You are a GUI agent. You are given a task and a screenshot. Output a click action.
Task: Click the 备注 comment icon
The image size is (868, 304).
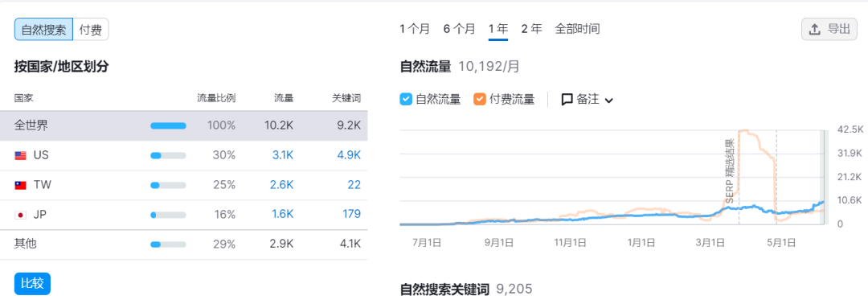(x=567, y=101)
